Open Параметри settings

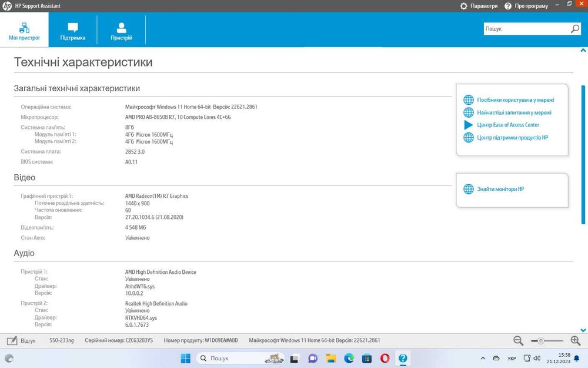pyautogui.click(x=479, y=6)
